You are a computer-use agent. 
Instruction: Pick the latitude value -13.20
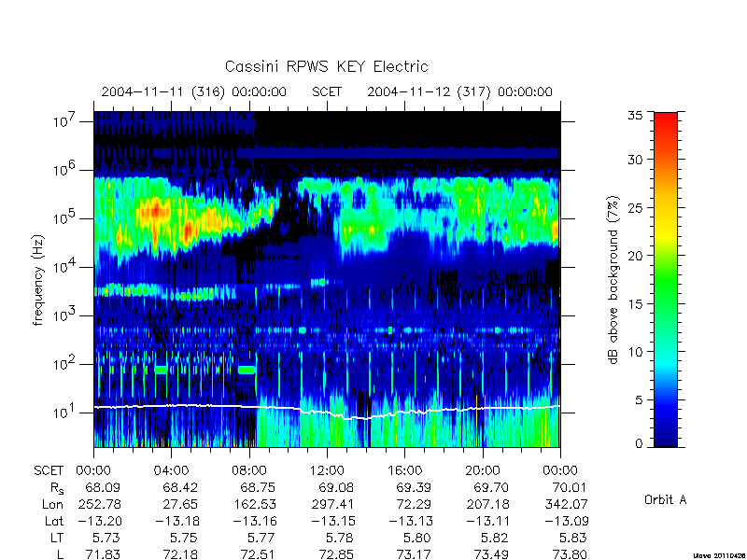coord(99,522)
